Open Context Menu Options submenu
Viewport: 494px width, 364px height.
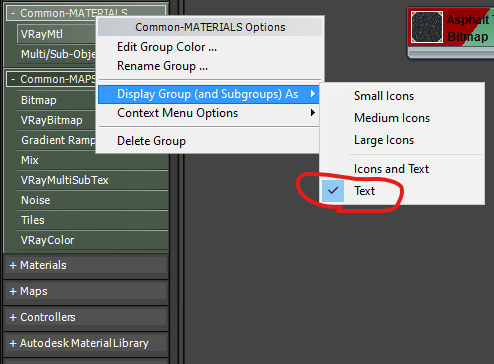tap(208, 113)
